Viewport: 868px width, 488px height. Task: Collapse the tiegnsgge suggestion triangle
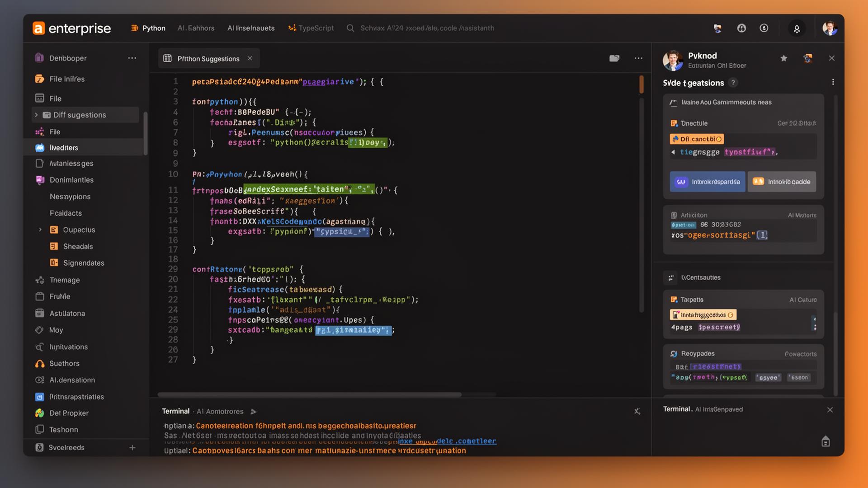673,152
